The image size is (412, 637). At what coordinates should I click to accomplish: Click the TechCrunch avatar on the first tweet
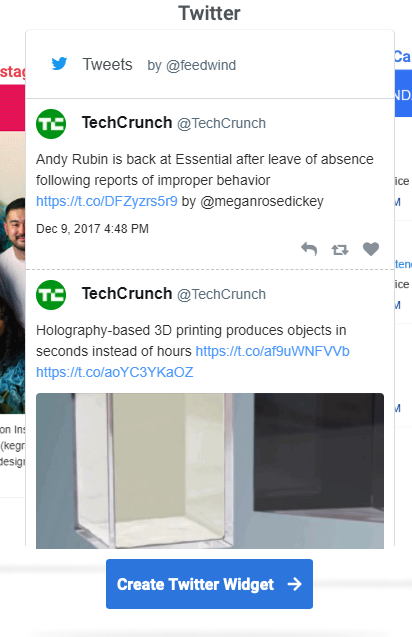pyautogui.click(x=51, y=124)
